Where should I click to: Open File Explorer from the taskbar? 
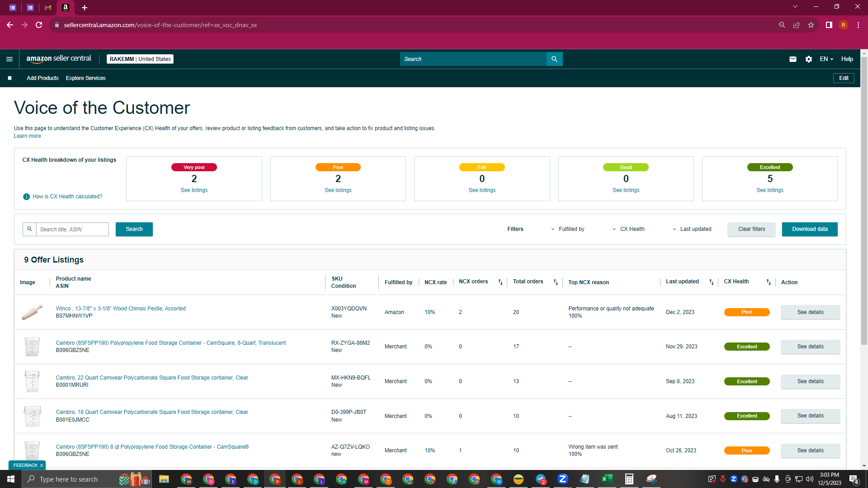pyautogui.click(x=164, y=479)
